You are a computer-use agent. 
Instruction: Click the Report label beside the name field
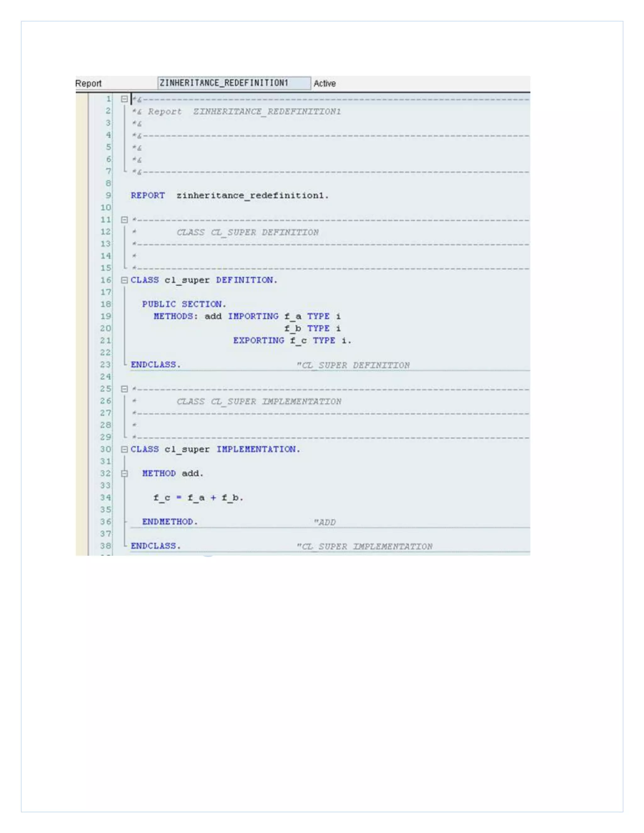pyautogui.click(x=88, y=84)
